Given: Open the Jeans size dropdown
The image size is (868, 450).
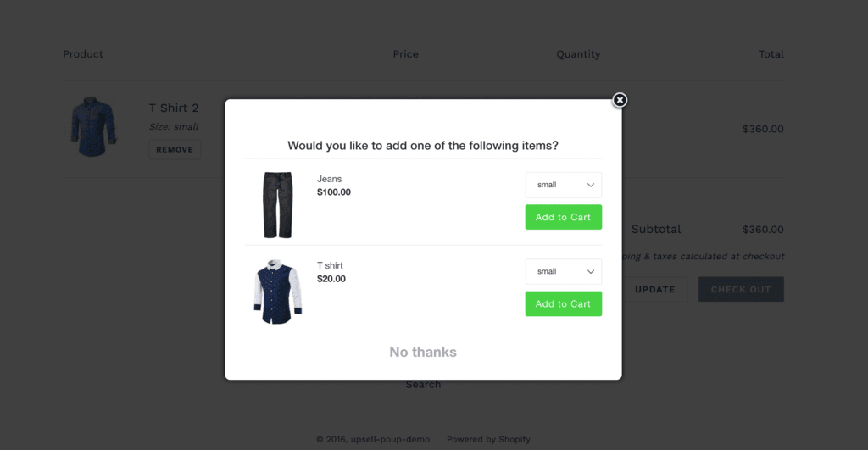Looking at the screenshot, I should [x=563, y=185].
